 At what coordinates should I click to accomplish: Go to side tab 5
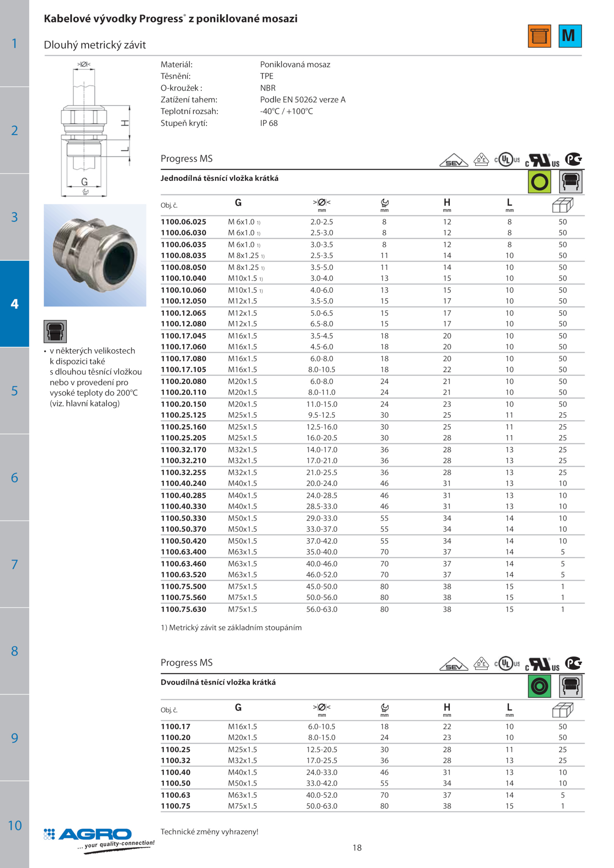[x=15, y=391]
